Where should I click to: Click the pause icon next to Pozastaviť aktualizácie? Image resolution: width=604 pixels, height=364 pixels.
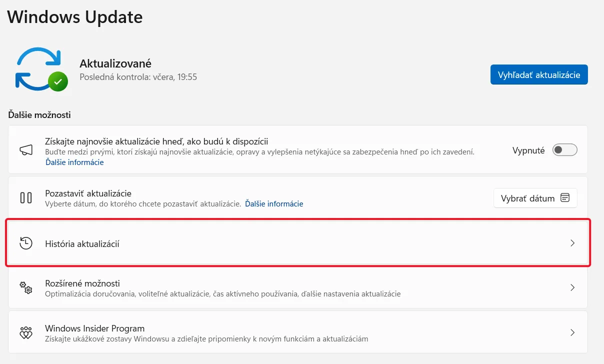click(x=26, y=198)
